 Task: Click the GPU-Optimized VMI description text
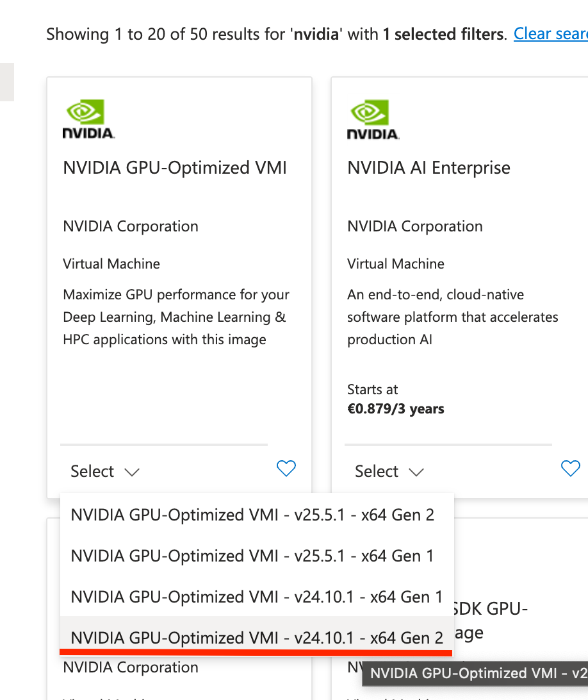(x=176, y=317)
